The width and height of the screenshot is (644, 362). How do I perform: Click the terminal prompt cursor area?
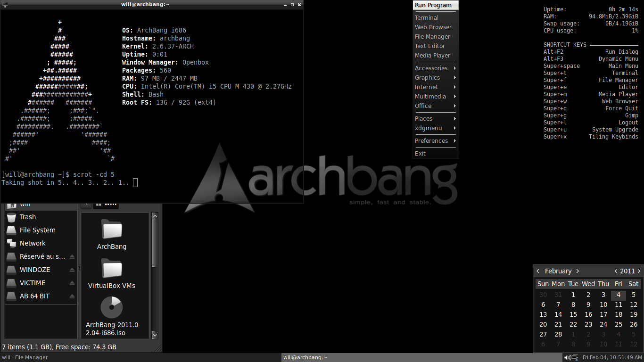pos(135,182)
